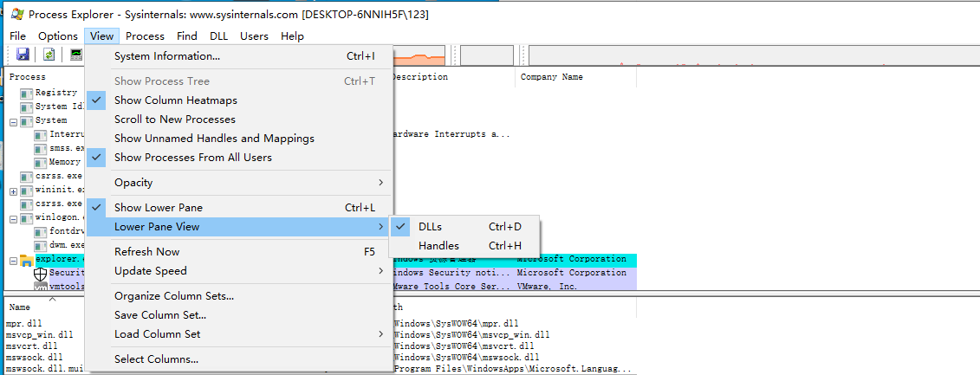Expand the Opacity submenu
Screen dimensions: 980x375
pyautogui.click(x=239, y=183)
